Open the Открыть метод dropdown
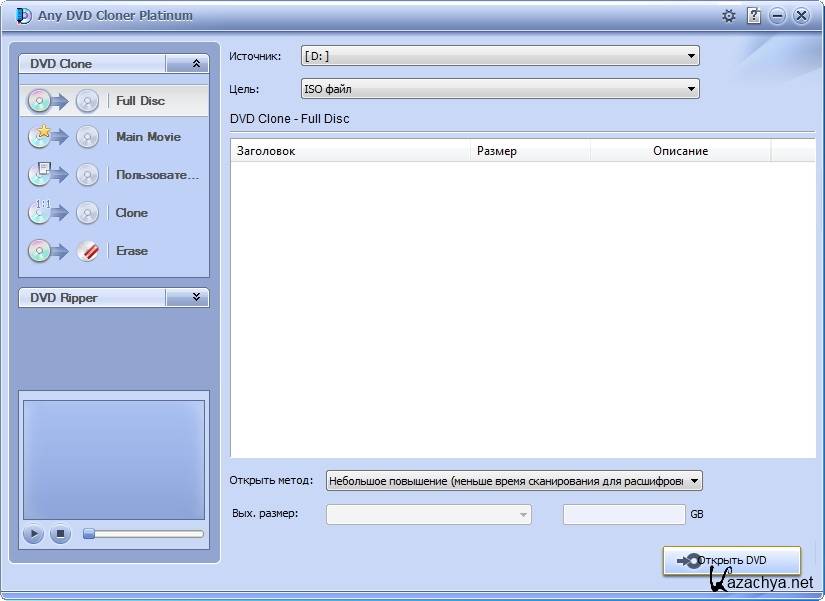Viewport: 825px width, 601px height. tap(515, 481)
